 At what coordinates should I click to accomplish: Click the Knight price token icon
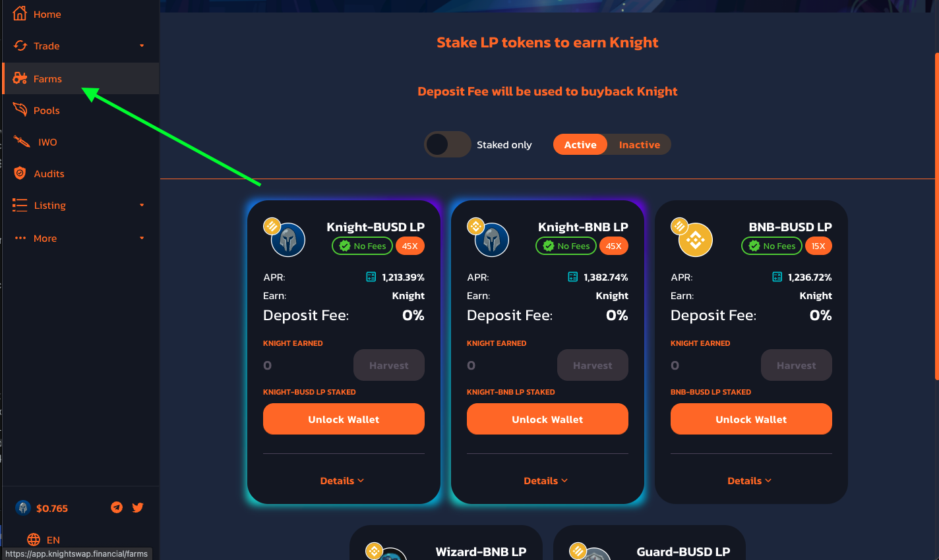click(23, 508)
